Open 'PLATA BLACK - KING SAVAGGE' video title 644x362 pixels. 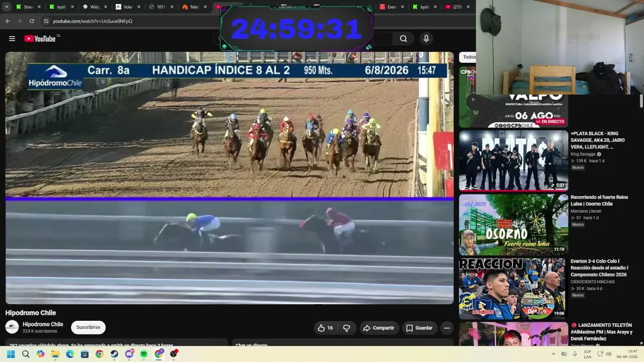pyautogui.click(x=598, y=140)
